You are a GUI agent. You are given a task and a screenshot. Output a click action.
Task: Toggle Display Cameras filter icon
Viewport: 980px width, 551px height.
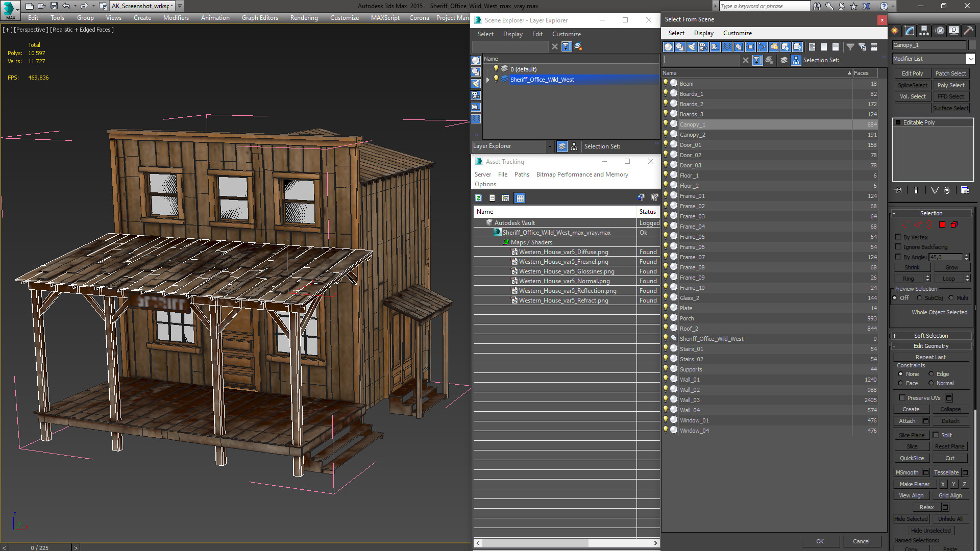pos(703,47)
